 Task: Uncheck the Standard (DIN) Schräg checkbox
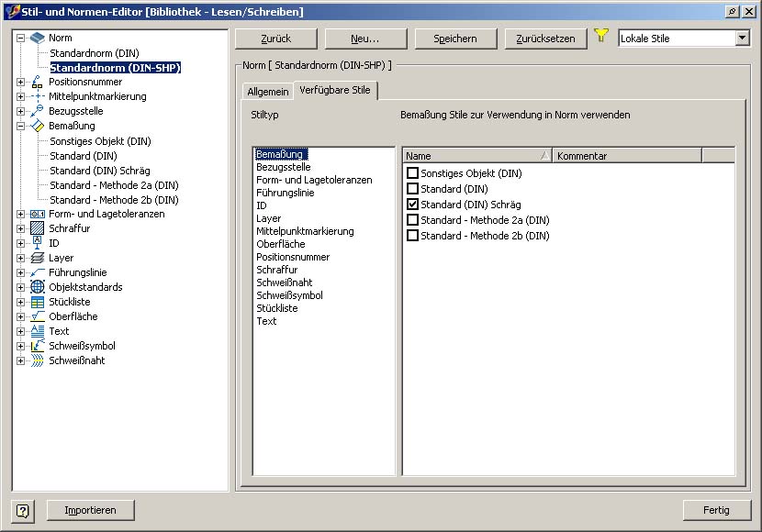pos(412,205)
